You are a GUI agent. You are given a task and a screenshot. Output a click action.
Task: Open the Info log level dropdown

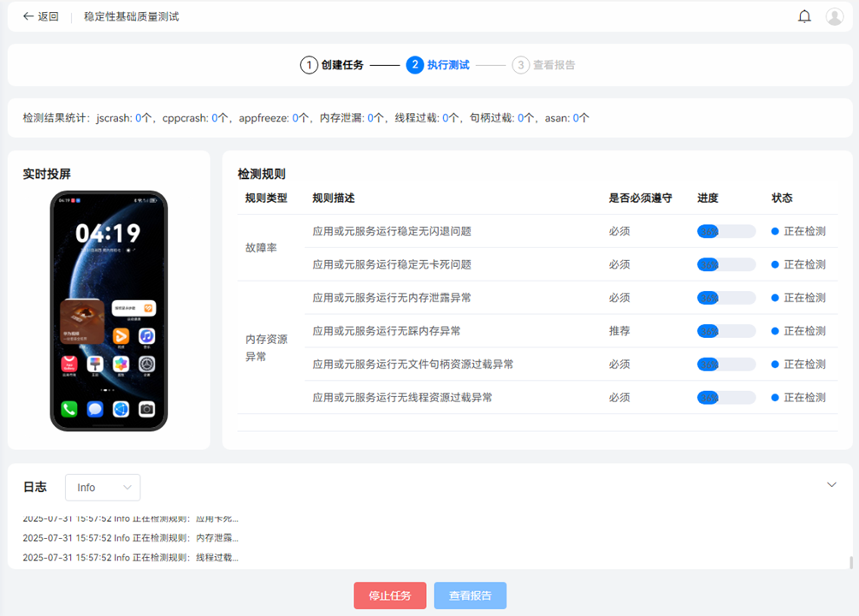click(x=103, y=488)
